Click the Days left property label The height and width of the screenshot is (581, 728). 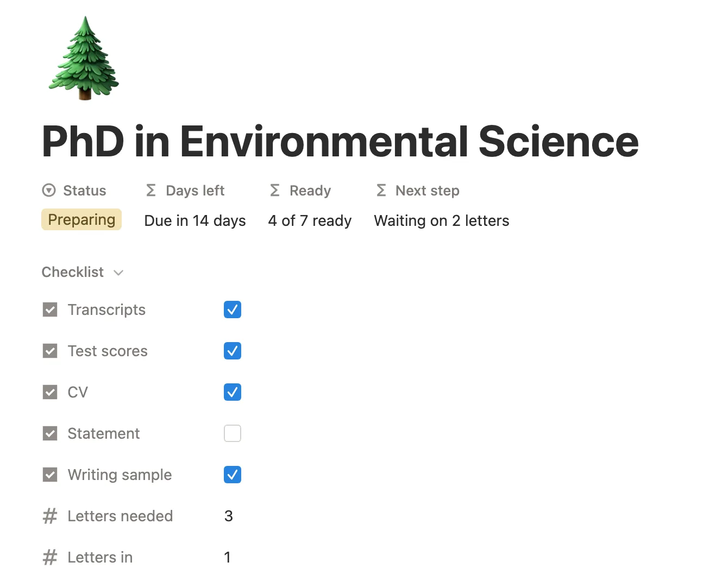point(195,191)
